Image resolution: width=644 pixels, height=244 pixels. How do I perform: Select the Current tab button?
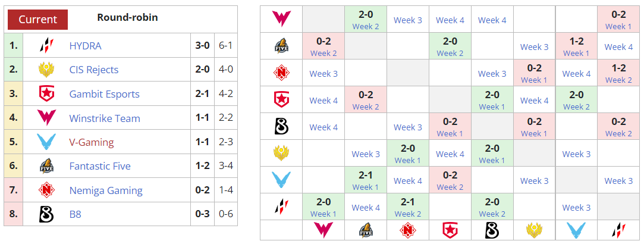pyautogui.click(x=37, y=19)
